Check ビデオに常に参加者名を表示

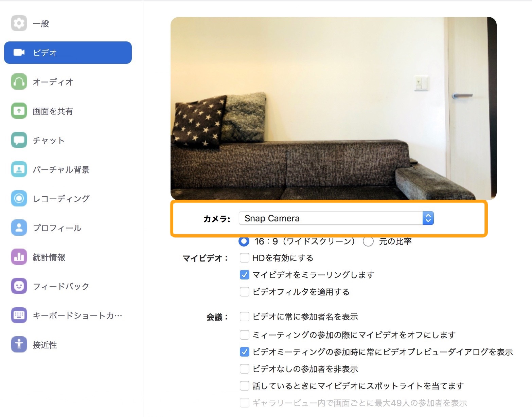tap(245, 317)
